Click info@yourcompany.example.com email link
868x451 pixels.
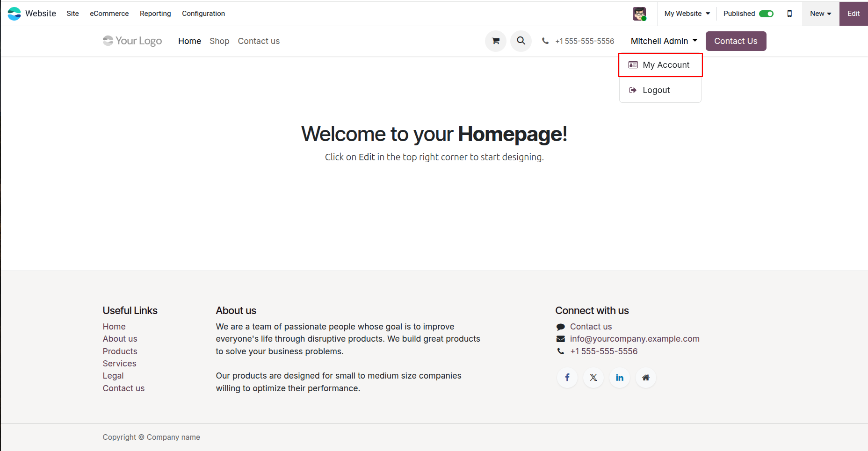click(x=635, y=339)
